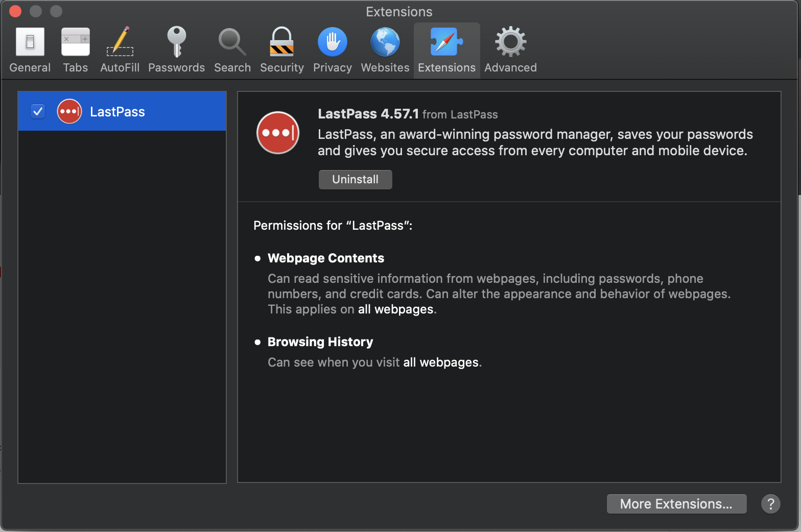Click the help question mark button
Viewport: 801px width, 532px height.
click(770, 504)
